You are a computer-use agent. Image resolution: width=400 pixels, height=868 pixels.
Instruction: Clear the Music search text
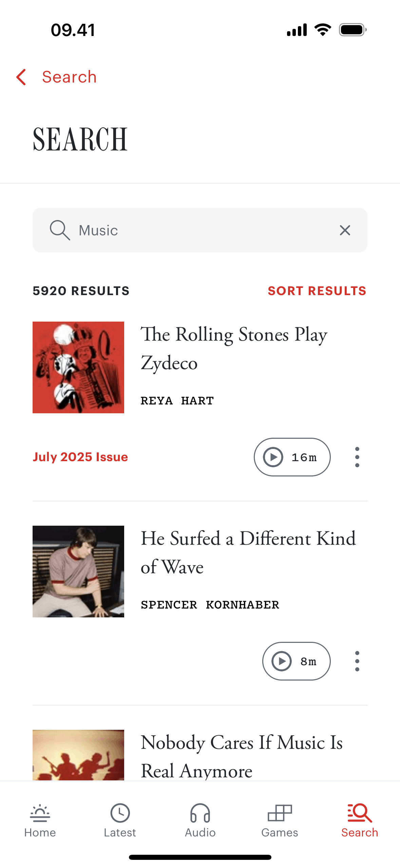[345, 230]
